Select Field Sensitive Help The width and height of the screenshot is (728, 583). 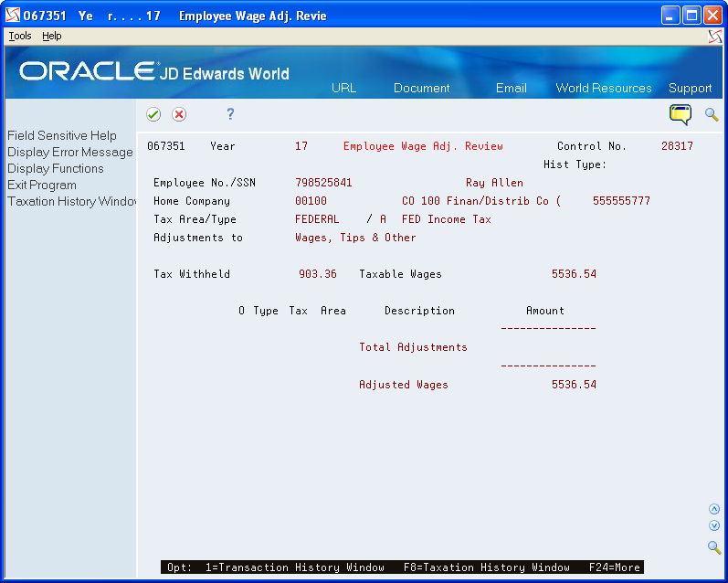click(x=62, y=135)
